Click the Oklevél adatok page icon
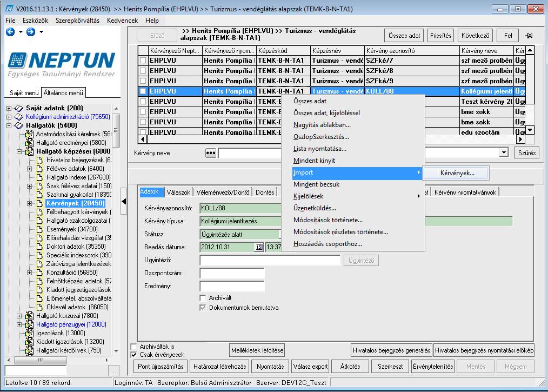548x392 pixels. [x=39, y=307]
